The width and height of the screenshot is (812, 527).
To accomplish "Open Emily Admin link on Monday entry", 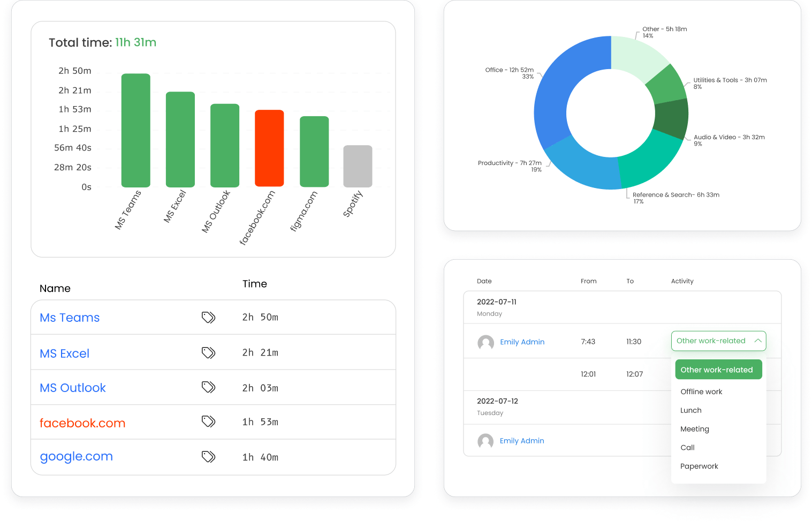I will point(522,342).
